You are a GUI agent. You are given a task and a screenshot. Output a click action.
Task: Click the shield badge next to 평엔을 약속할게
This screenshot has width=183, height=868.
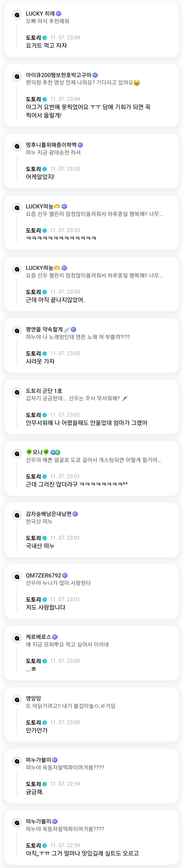coord(73,329)
